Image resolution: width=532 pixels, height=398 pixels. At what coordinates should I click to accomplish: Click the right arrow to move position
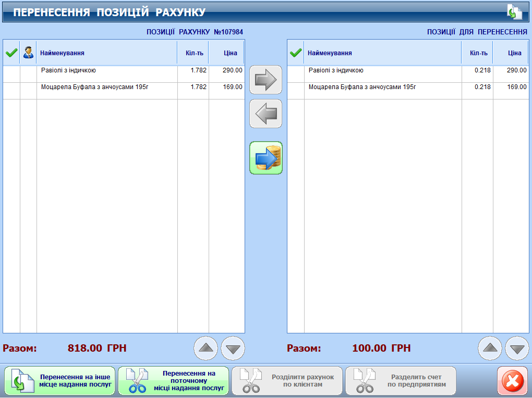(265, 80)
